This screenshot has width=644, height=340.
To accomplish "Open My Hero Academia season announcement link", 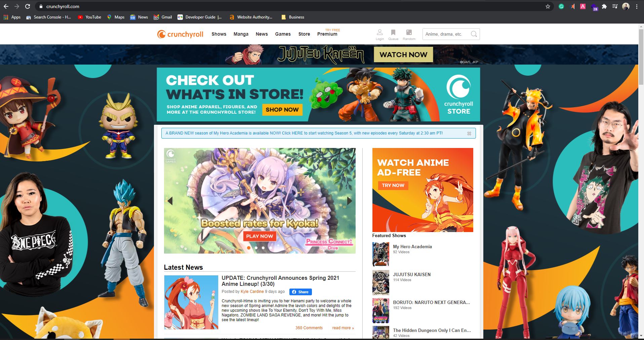I will [x=304, y=133].
